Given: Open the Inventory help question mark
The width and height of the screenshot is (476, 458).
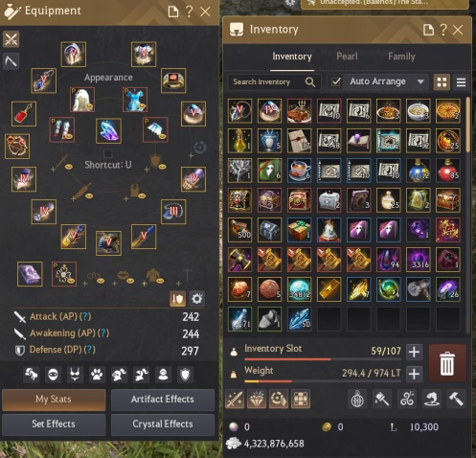Looking at the screenshot, I should coord(443,30).
